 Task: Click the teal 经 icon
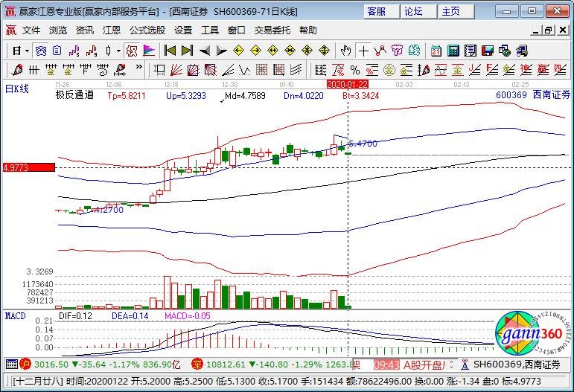click(x=414, y=51)
